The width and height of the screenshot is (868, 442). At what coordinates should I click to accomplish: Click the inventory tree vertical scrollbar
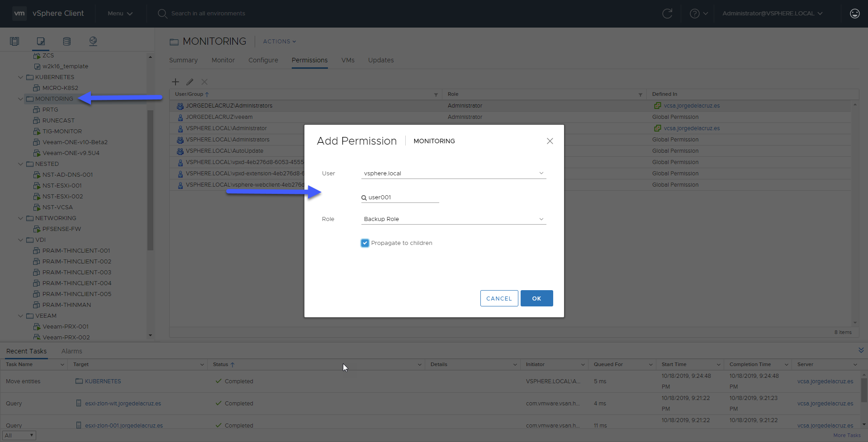pos(150,179)
